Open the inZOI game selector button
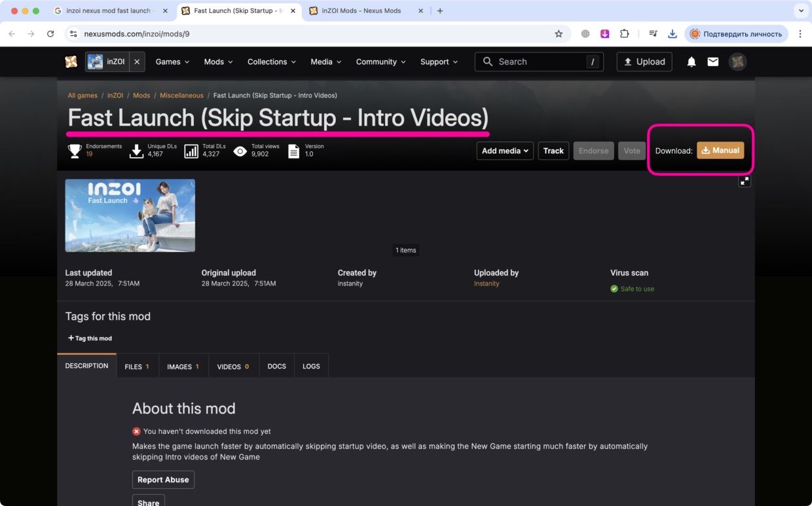Screen dimensions: 812x506 [x=107, y=62]
